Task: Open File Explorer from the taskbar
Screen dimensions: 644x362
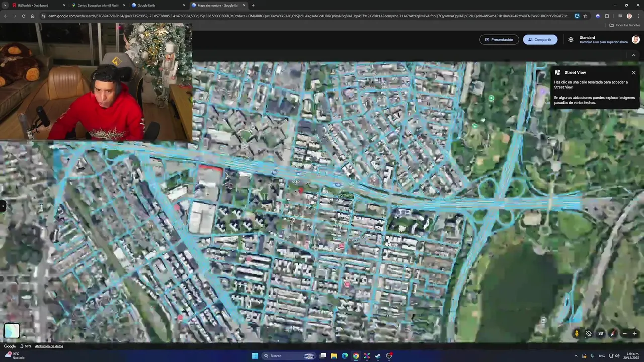Action: coord(334,356)
